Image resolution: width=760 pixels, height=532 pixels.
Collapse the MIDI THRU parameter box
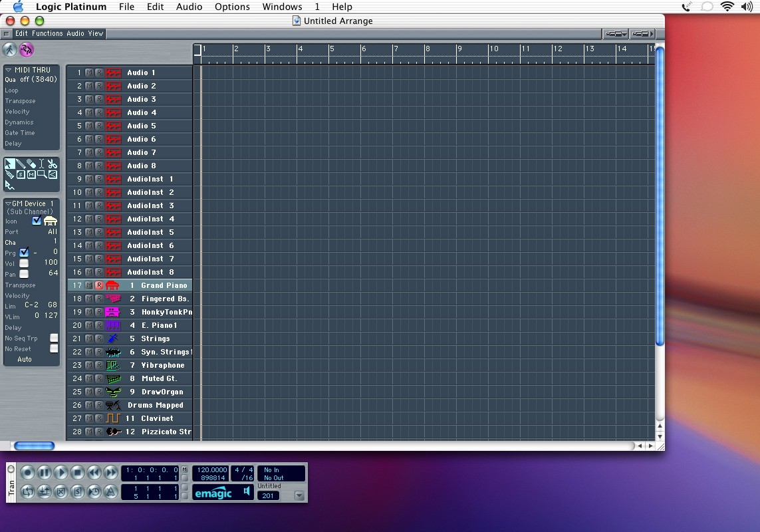click(x=9, y=70)
